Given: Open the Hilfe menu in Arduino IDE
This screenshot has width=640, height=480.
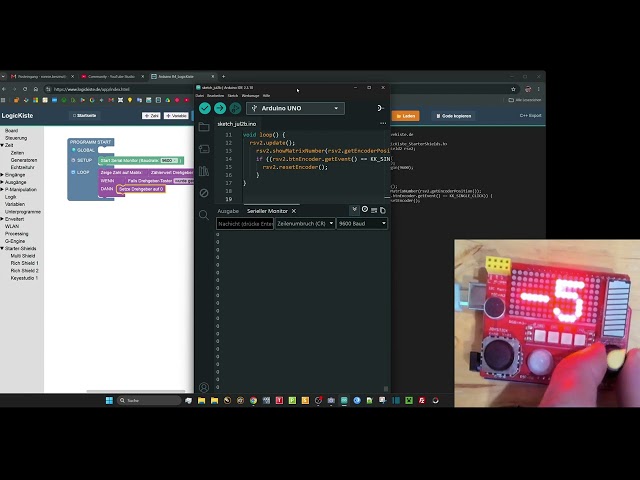Looking at the screenshot, I should pos(266,96).
